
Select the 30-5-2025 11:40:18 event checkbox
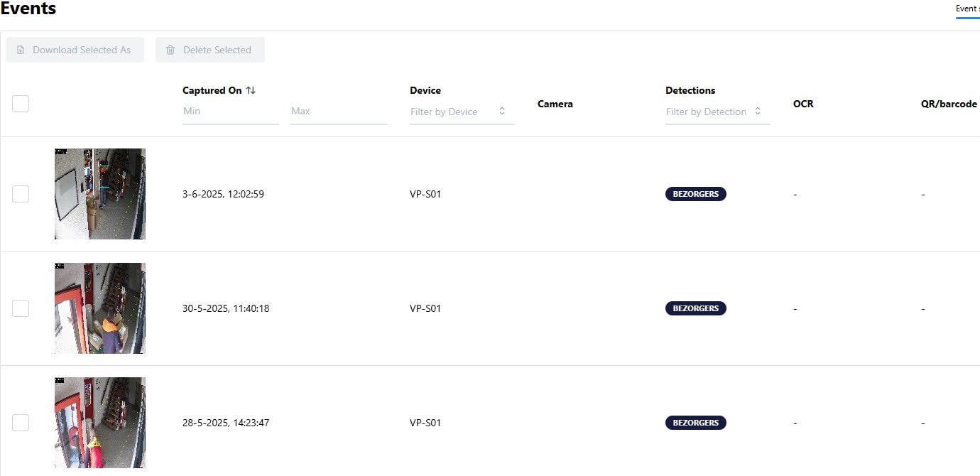pyautogui.click(x=21, y=308)
